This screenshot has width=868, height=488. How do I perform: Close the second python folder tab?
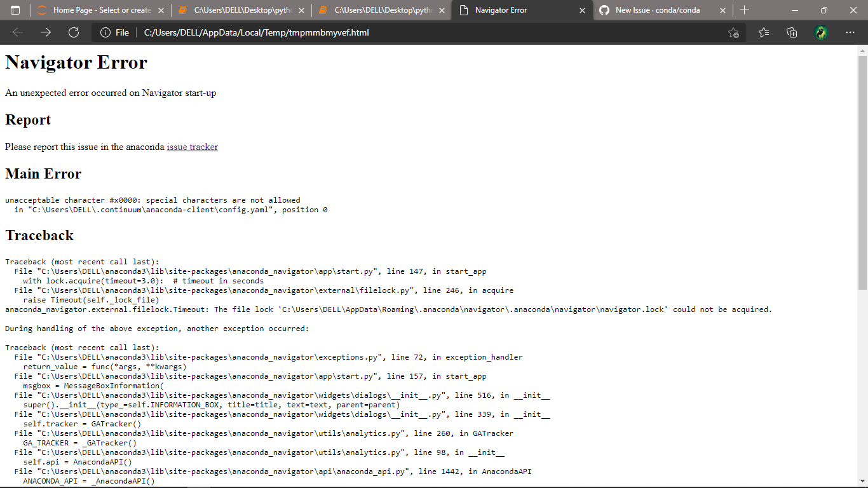441,10
